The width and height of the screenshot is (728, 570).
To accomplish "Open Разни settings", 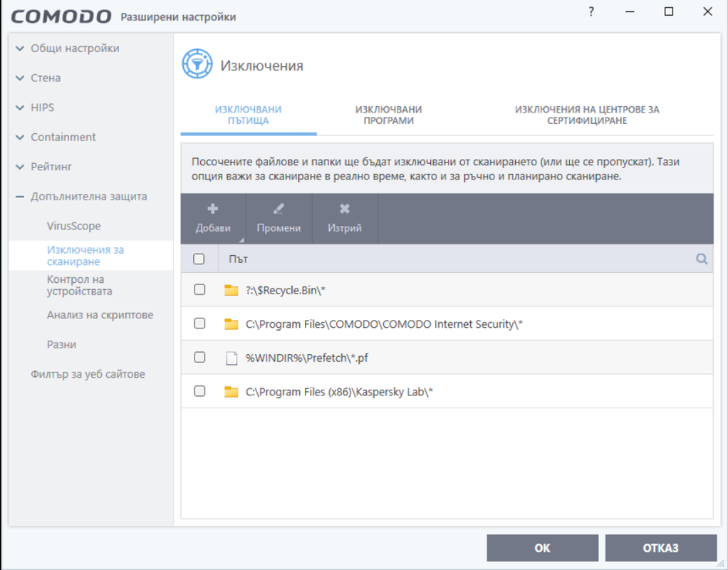I will point(61,345).
